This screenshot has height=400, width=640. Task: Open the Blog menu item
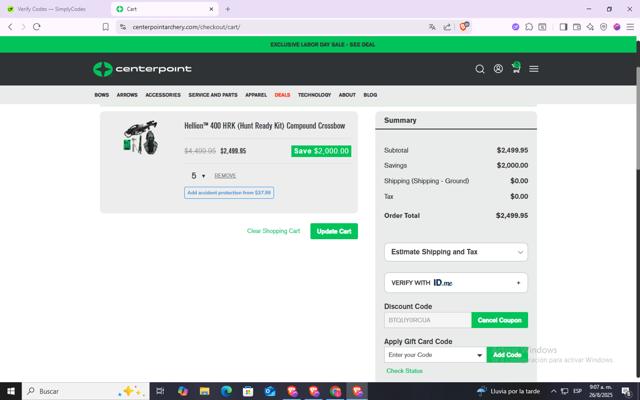370,95
